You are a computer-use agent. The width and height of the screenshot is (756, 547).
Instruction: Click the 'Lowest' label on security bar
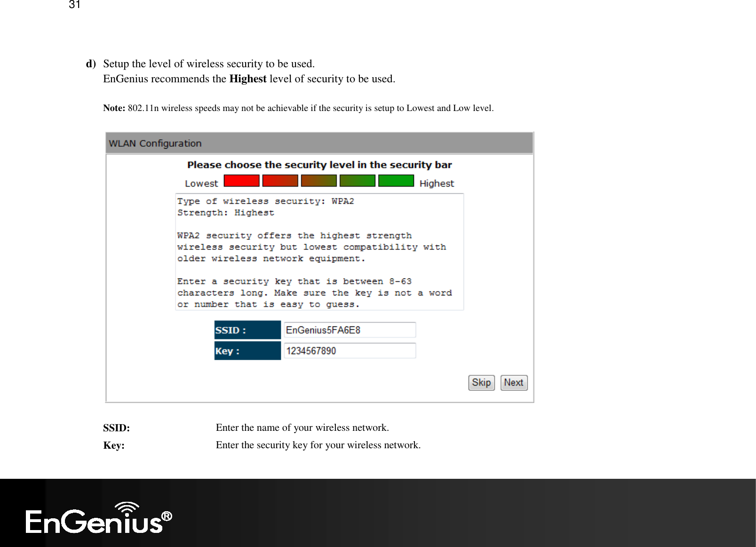201,183
